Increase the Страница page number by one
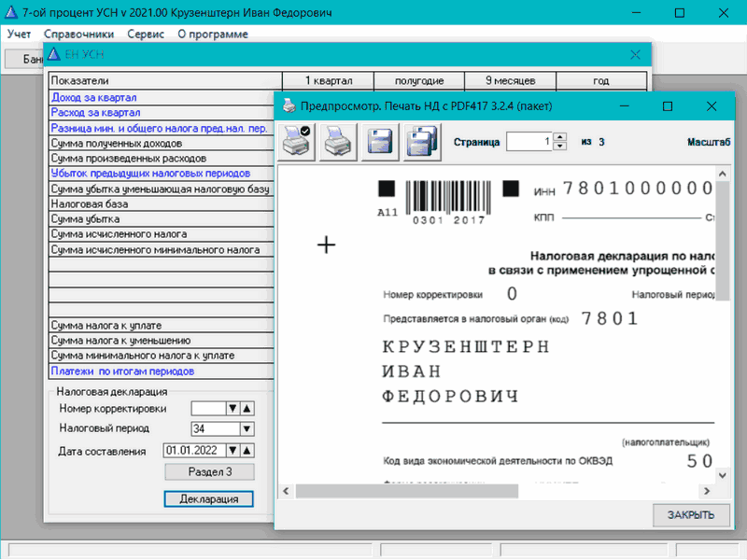The width and height of the screenshot is (747, 560). tap(559, 137)
